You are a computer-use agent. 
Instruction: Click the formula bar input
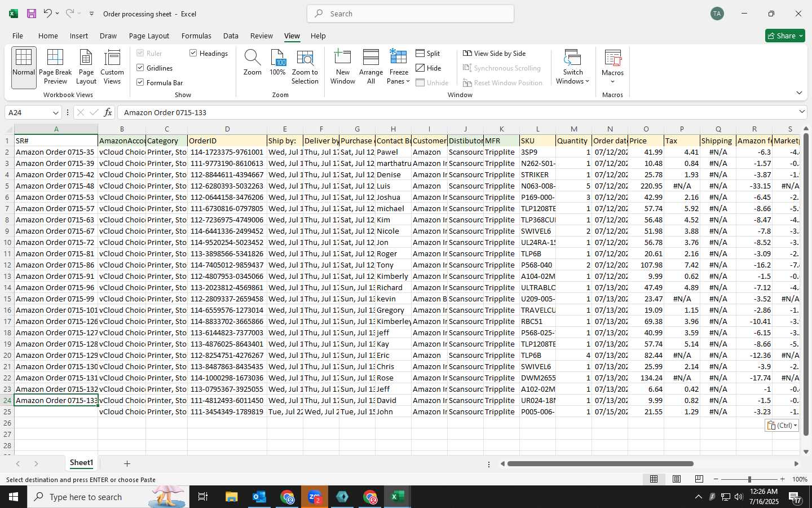[457, 112]
